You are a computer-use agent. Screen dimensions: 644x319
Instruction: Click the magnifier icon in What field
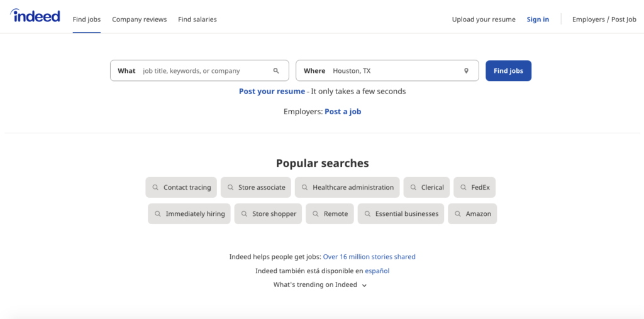click(x=276, y=71)
